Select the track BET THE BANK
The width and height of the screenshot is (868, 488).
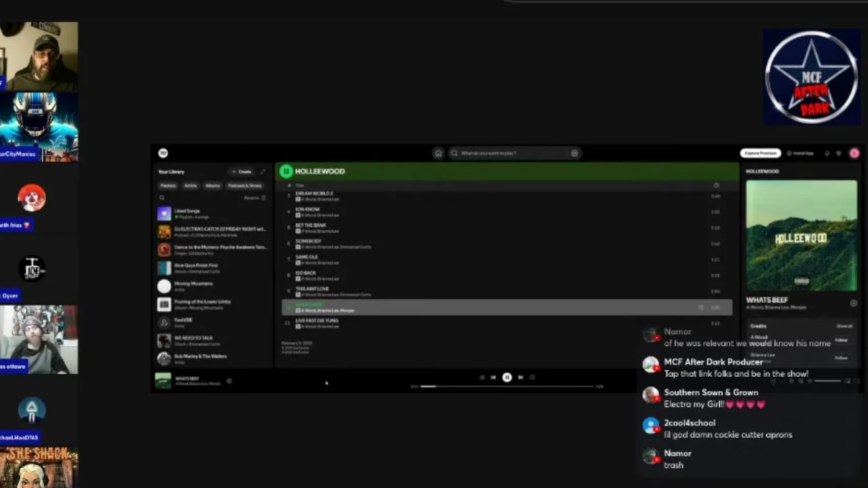point(507,228)
